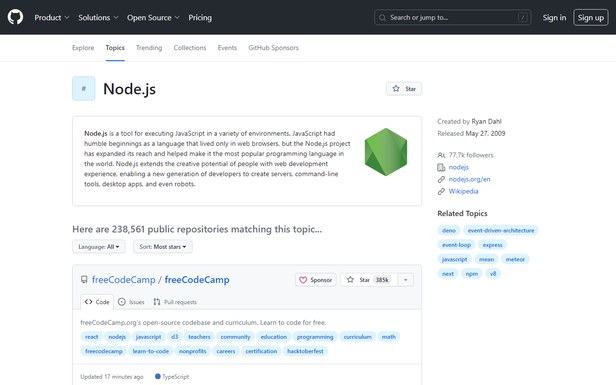Switch to the Explore tab
This screenshot has height=385, width=616.
83,48
